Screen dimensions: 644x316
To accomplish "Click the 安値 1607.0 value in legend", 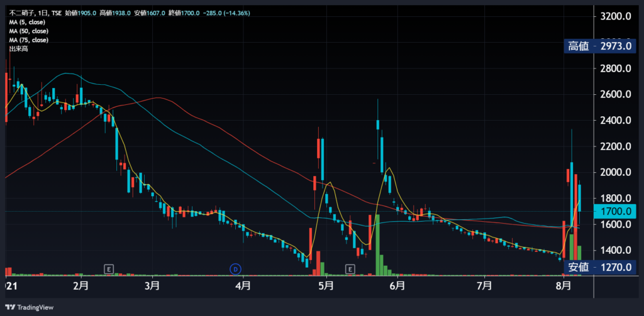I will click(x=150, y=13).
